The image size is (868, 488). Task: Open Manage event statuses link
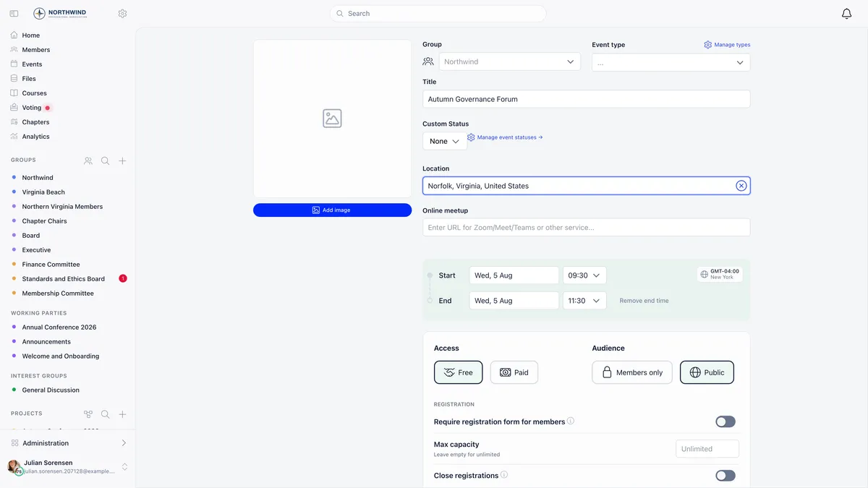505,137
